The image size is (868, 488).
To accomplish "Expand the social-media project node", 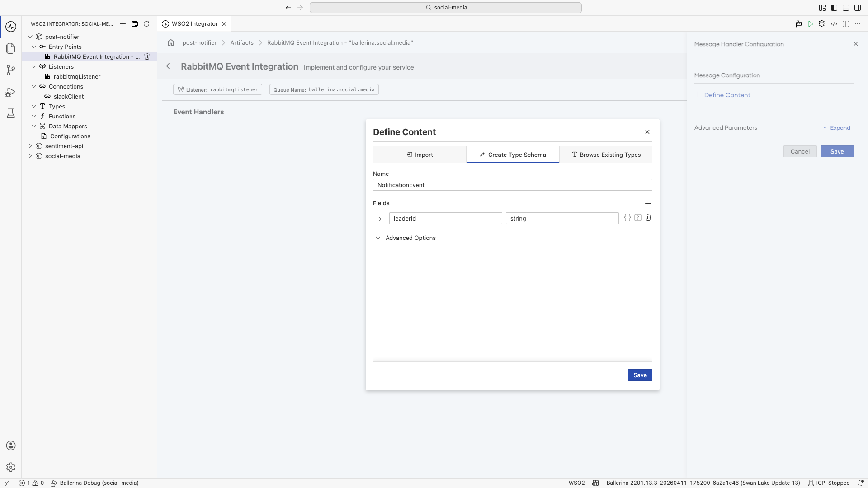I will click(30, 156).
